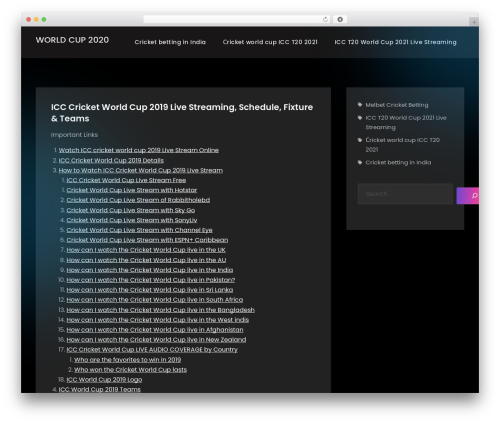Open Live Stream with ESPN+ Caribbean link
Viewport: 500px width, 423px height.
(147, 240)
